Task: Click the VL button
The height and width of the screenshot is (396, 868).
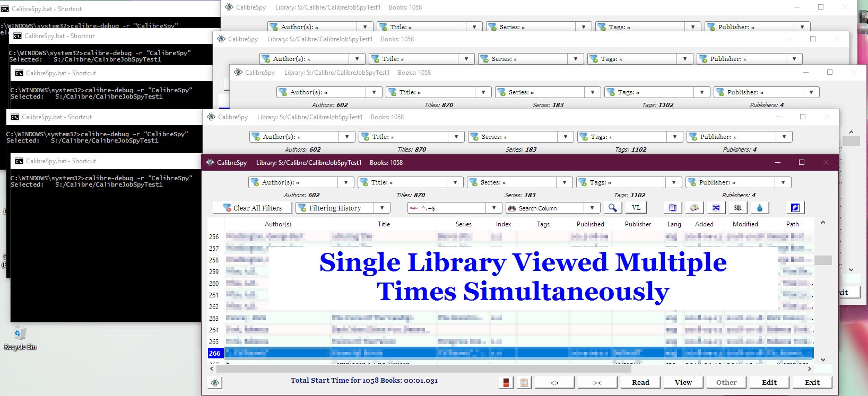Action: 636,208
